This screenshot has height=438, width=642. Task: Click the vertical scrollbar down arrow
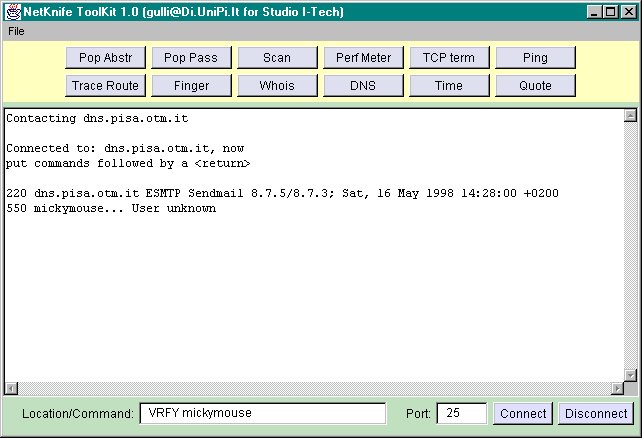[x=630, y=375]
